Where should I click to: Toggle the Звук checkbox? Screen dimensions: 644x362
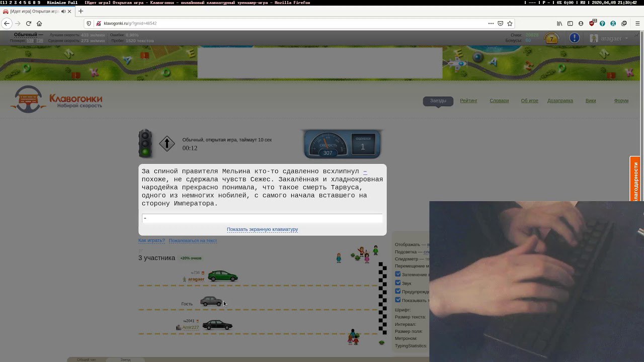(397, 283)
